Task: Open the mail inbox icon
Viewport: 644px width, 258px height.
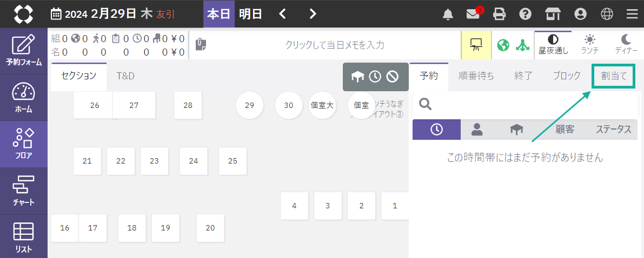Action: pyautogui.click(x=474, y=14)
